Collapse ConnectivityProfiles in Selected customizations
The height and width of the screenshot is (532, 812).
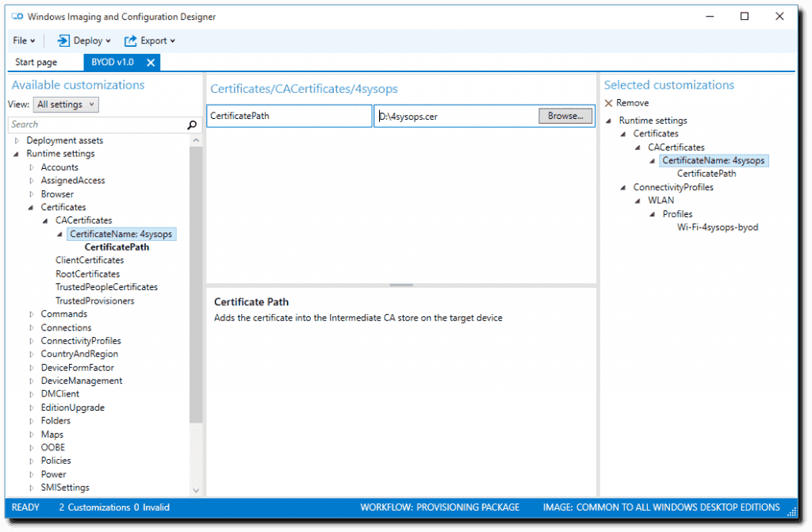(x=623, y=188)
